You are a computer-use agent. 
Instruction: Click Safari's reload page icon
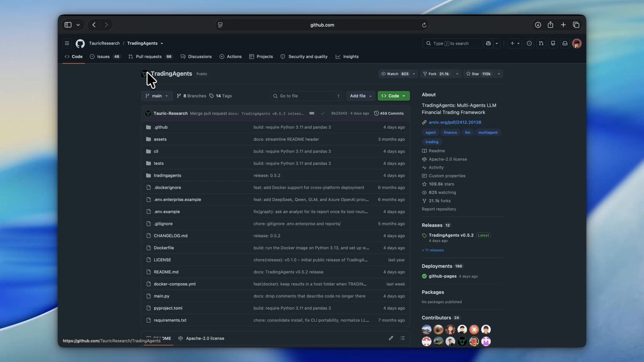click(x=424, y=25)
